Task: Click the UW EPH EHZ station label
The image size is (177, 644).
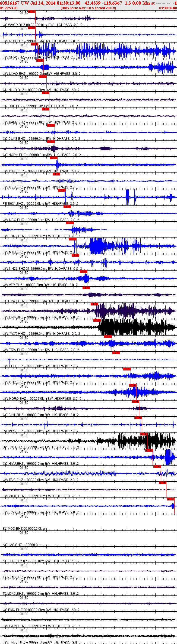Action: 41,366
